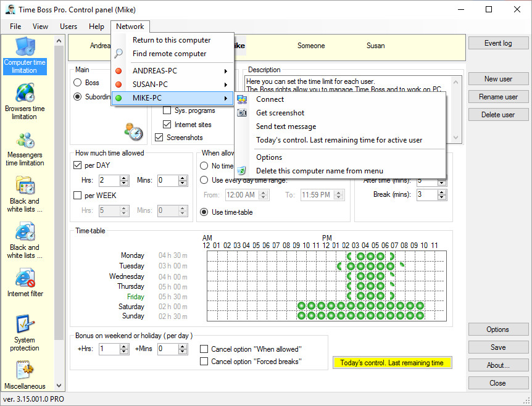Click red status dot for ANDREAS-PC
Screen dimensions: 532x406
(118, 71)
